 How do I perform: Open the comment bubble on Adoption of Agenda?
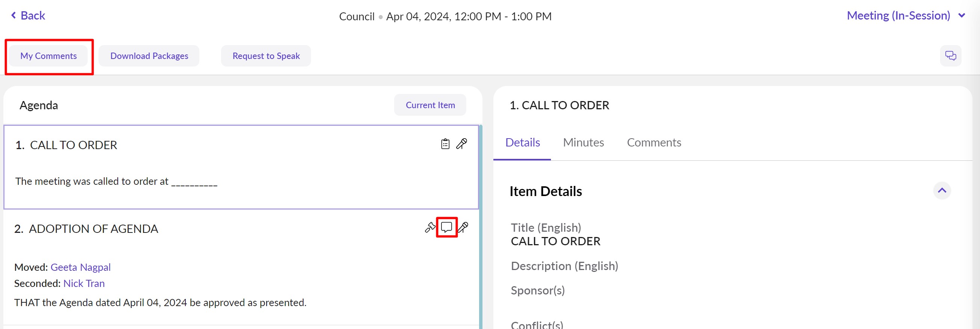[446, 228]
